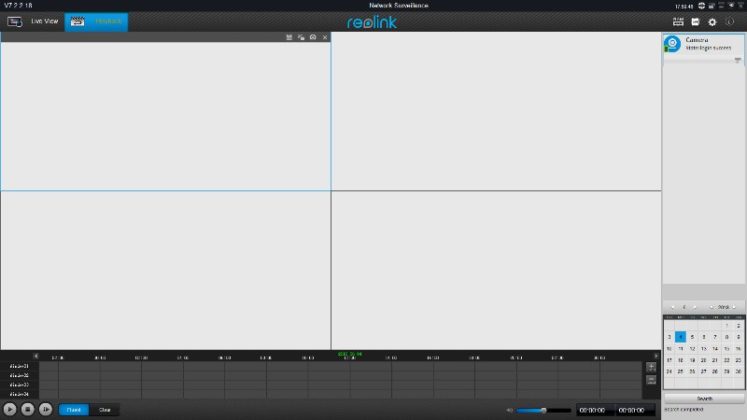Click the Camera device's blue avatar icon

pyautogui.click(x=672, y=44)
